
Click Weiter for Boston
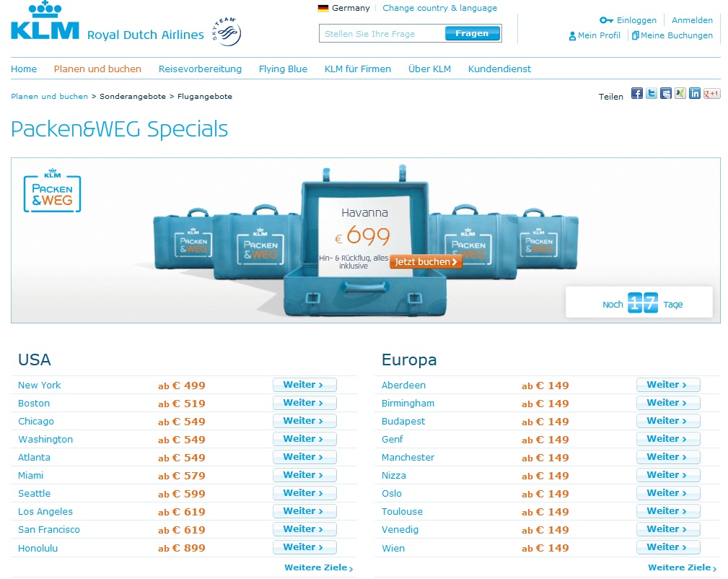coord(304,403)
